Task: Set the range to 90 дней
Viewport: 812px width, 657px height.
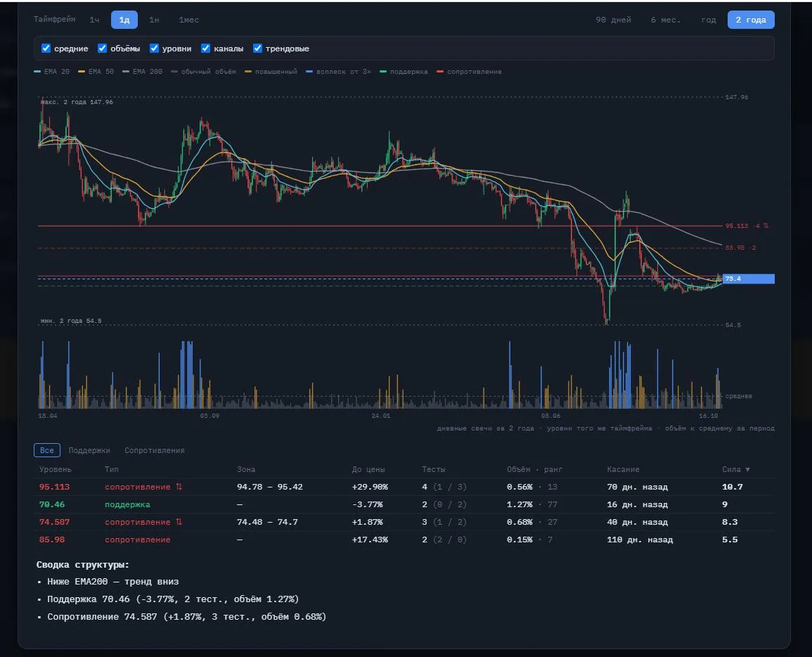Action: click(613, 20)
